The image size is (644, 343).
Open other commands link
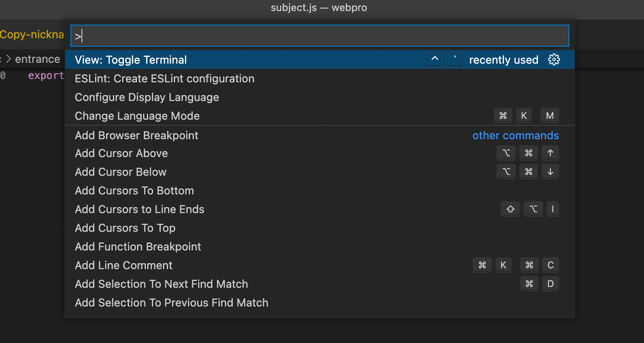tap(515, 135)
